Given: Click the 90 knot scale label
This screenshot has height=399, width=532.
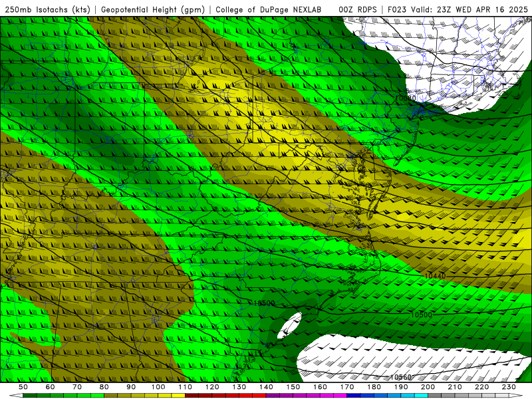Looking at the screenshot, I should coord(131,387).
